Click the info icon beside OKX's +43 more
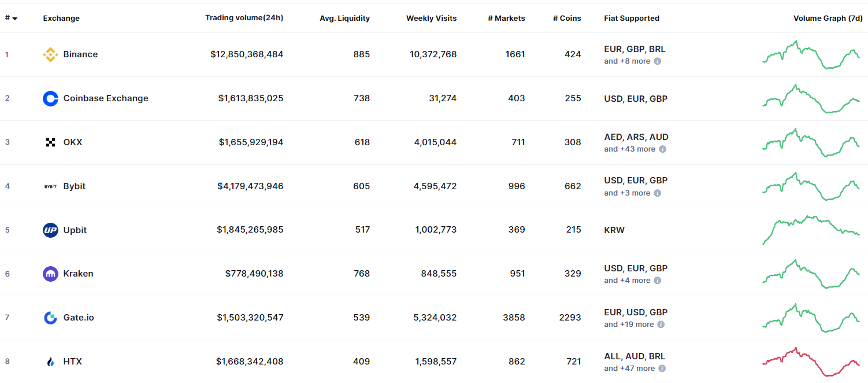The height and width of the screenshot is (383, 868). click(662, 149)
